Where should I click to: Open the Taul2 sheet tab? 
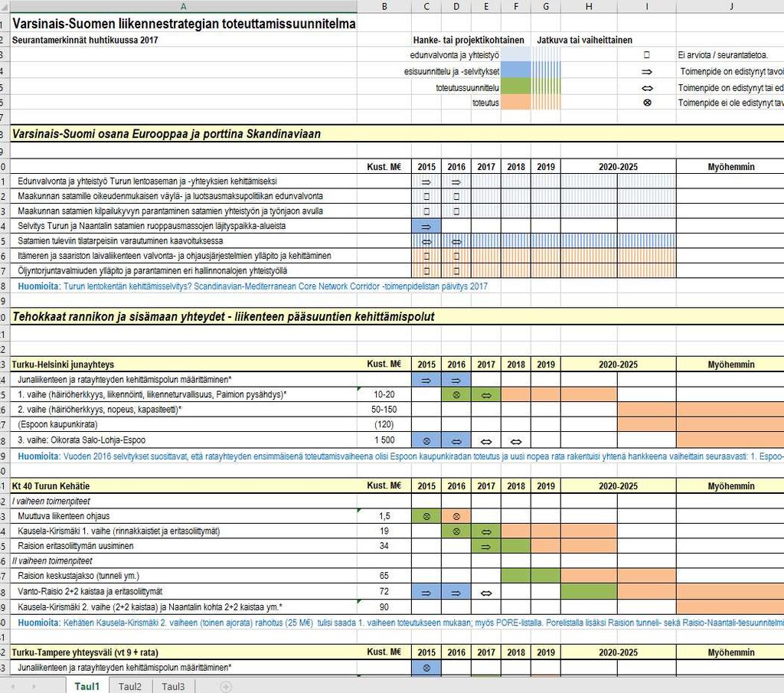click(x=130, y=687)
